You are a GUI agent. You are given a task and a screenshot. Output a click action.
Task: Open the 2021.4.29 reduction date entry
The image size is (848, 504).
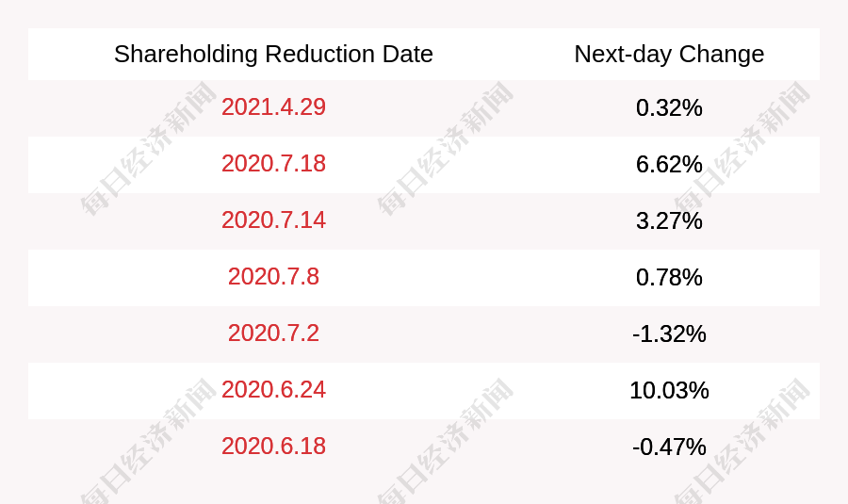click(x=273, y=107)
